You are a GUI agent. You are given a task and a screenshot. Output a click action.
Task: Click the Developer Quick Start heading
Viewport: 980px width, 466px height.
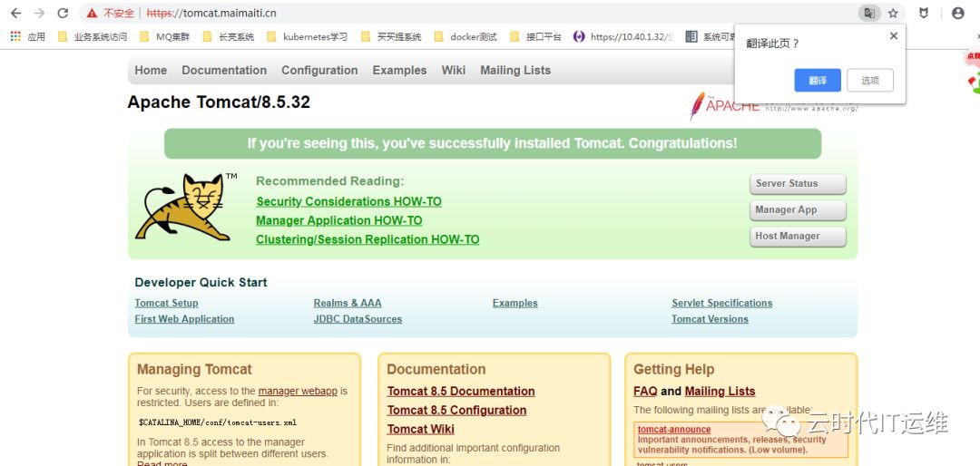click(x=201, y=282)
